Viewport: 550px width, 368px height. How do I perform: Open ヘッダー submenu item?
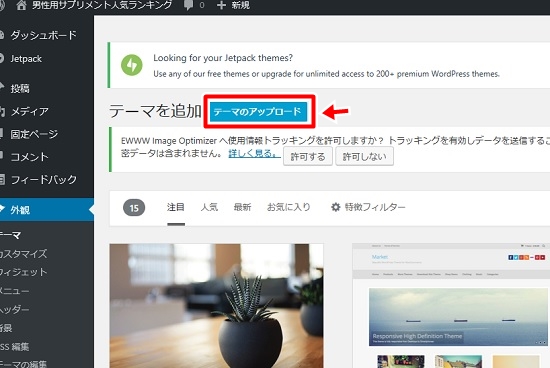(x=14, y=309)
